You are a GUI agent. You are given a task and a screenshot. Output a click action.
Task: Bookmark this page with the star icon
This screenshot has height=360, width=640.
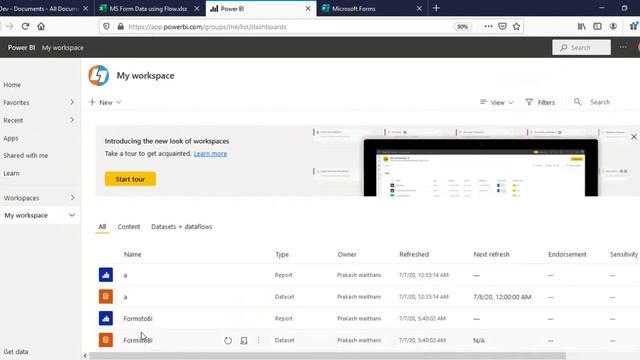[x=516, y=27]
